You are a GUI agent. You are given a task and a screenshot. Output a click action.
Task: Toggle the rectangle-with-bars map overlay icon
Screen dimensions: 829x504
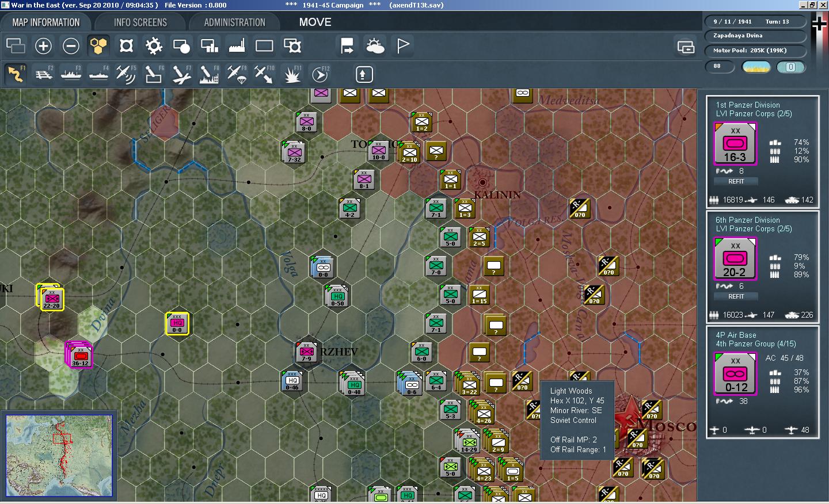tap(209, 45)
